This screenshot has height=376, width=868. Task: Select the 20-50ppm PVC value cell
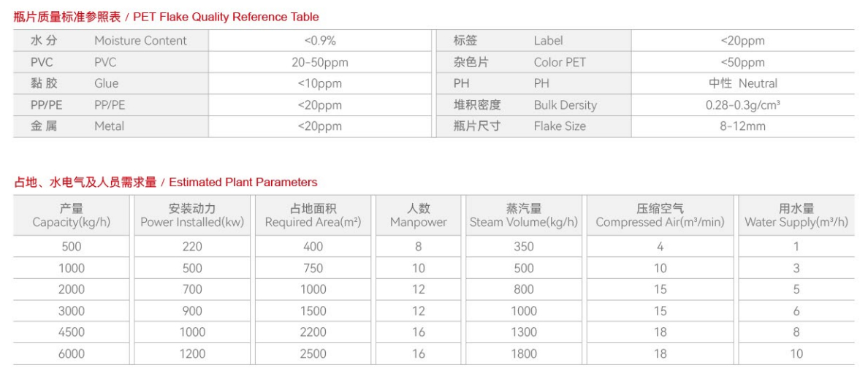pyautogui.click(x=320, y=62)
